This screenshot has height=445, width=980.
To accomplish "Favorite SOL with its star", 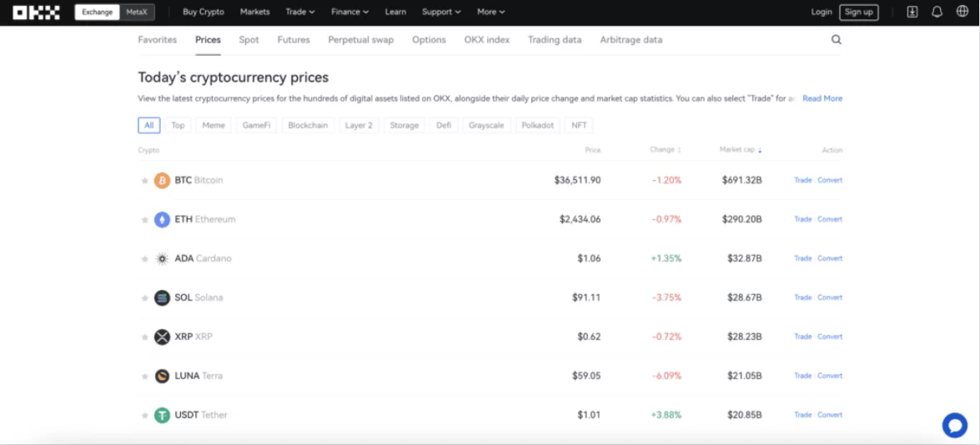I will point(144,297).
